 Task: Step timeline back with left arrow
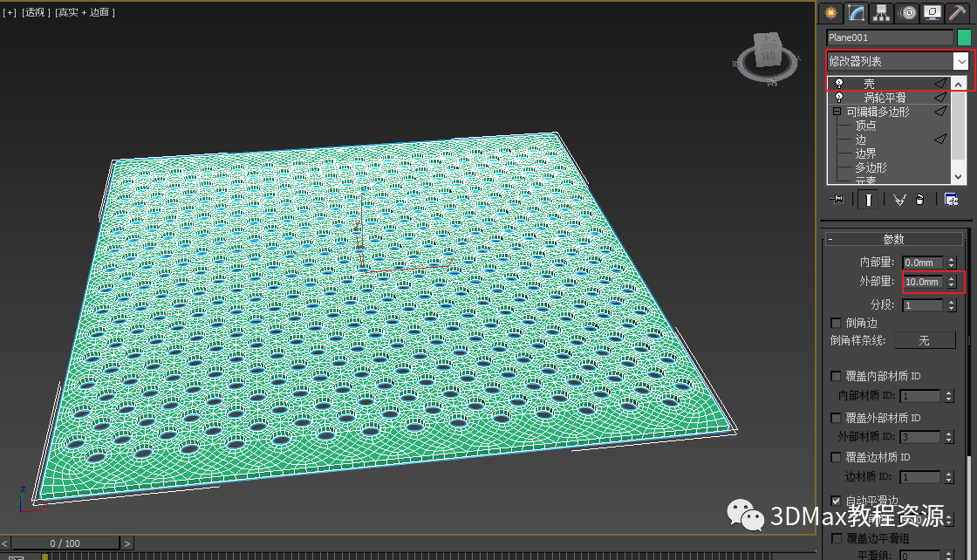coord(4,543)
